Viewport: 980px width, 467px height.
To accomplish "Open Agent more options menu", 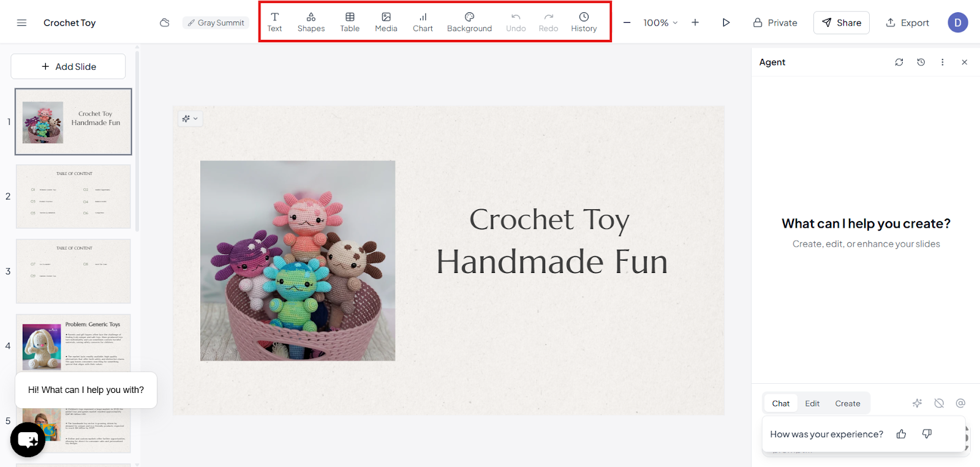I will 943,62.
